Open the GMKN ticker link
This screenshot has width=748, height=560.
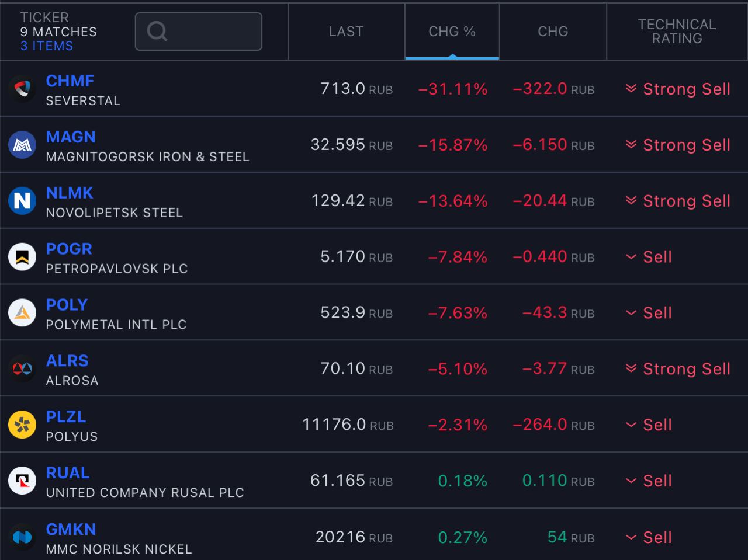point(71,529)
